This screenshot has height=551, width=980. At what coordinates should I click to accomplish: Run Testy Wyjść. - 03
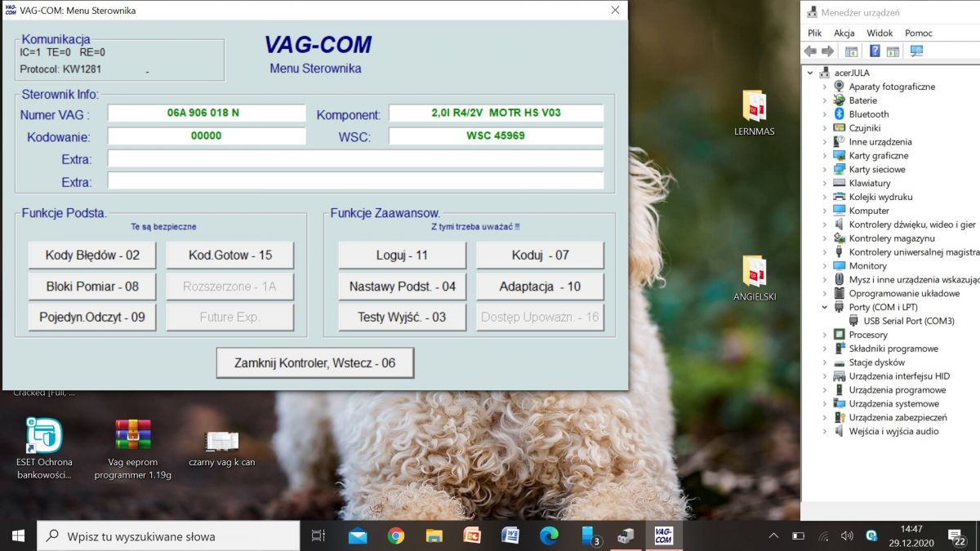(402, 317)
